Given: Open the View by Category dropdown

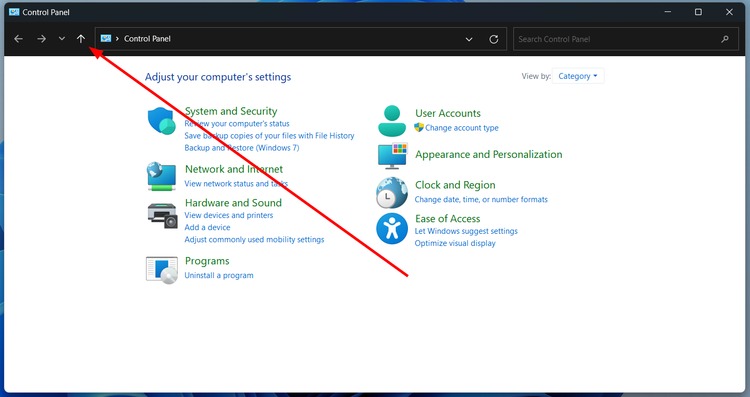Looking at the screenshot, I should click(x=578, y=76).
